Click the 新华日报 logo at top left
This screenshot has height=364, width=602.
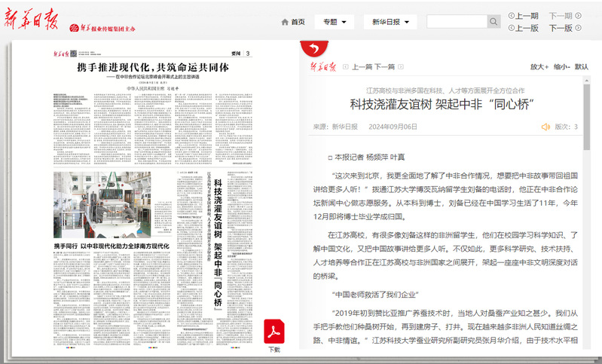pos(32,21)
